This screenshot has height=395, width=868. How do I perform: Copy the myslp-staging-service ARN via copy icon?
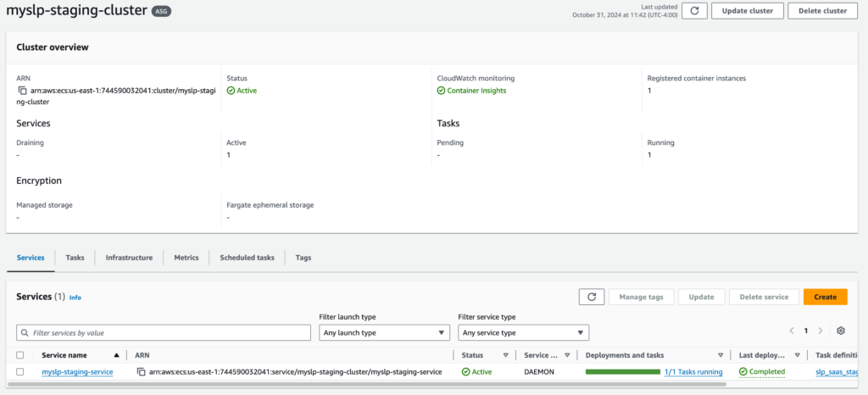point(142,372)
